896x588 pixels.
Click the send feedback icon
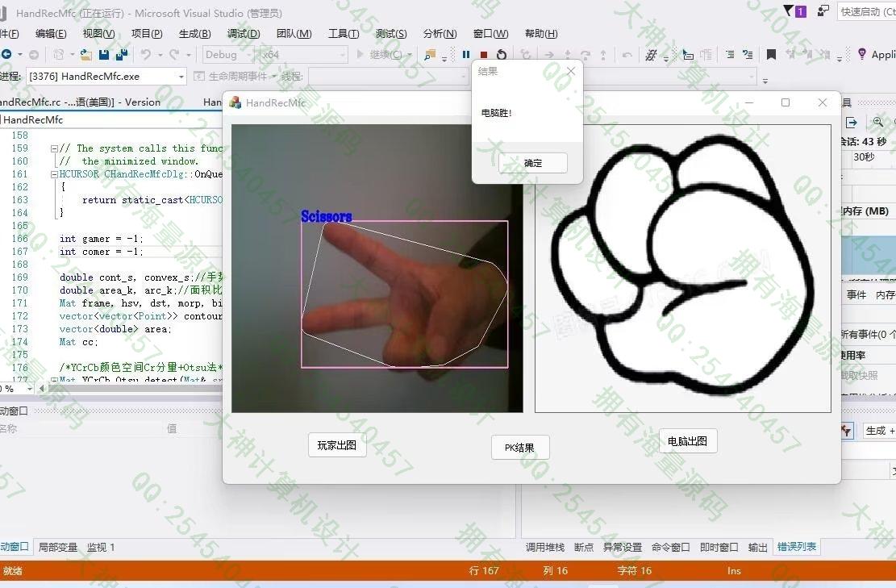click(x=823, y=10)
